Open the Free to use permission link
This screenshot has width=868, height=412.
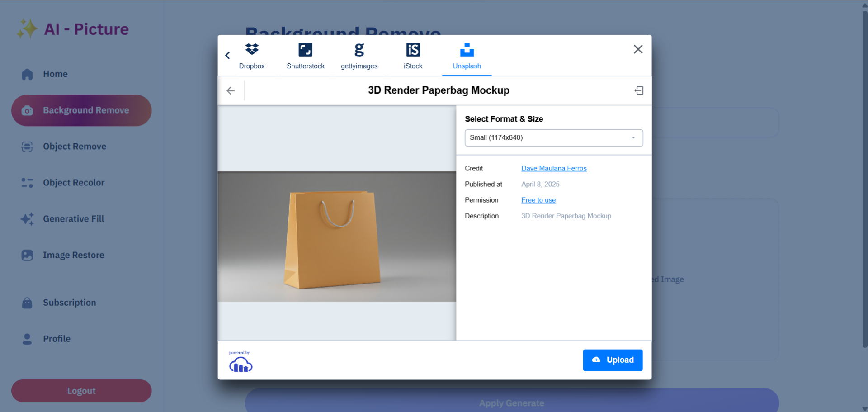coord(538,200)
